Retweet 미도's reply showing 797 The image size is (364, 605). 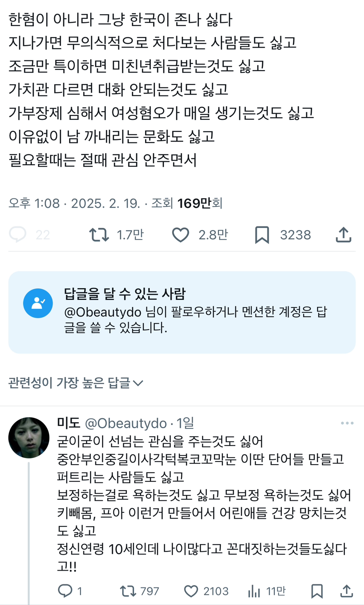[x=128, y=591]
